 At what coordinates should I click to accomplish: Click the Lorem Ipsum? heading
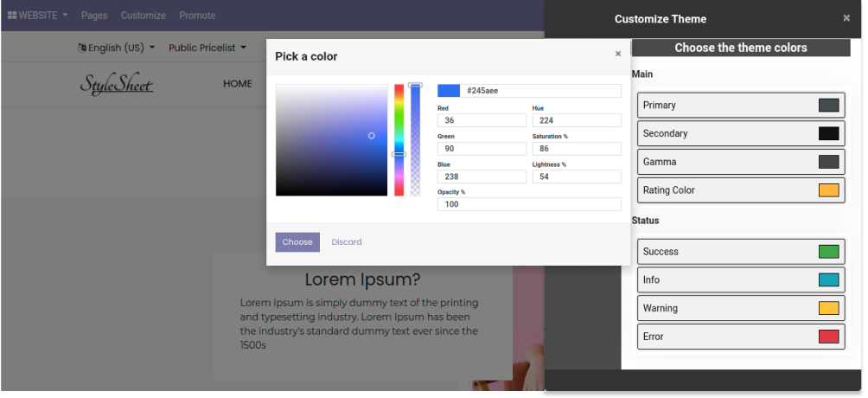[362, 280]
